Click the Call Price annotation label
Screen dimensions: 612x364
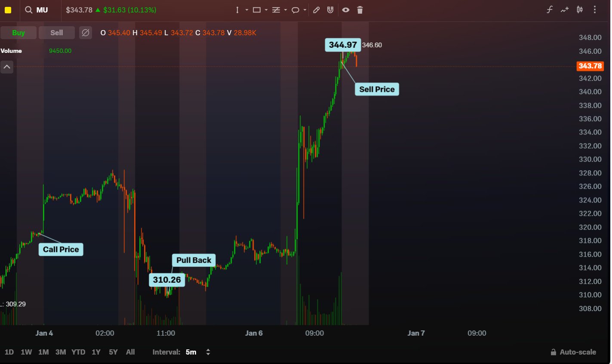(x=61, y=249)
